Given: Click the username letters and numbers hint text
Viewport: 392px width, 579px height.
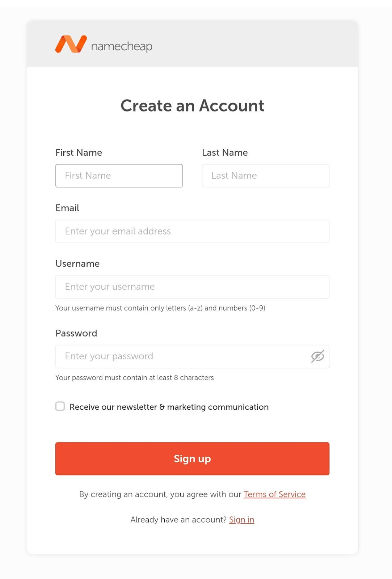Looking at the screenshot, I should click(160, 308).
